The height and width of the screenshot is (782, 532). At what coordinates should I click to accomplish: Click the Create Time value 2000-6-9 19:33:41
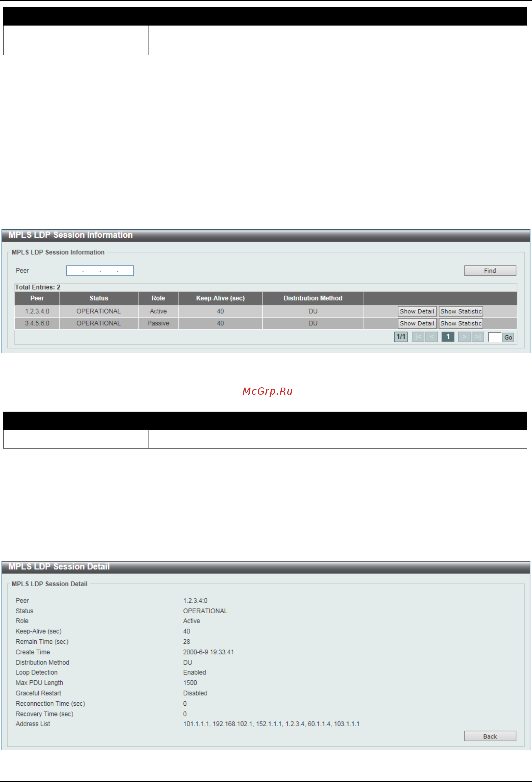208,652
